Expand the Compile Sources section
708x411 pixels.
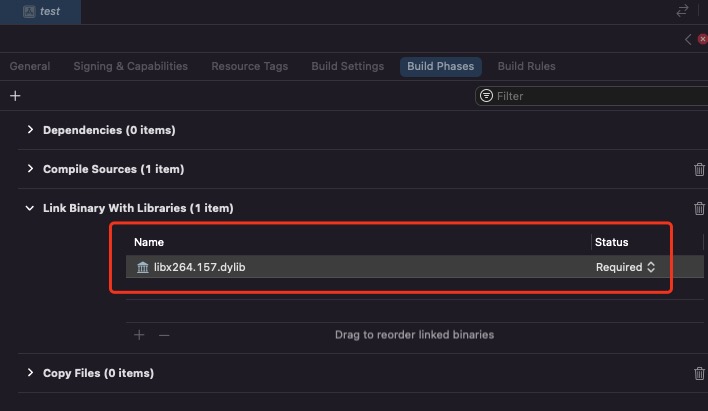(x=31, y=169)
